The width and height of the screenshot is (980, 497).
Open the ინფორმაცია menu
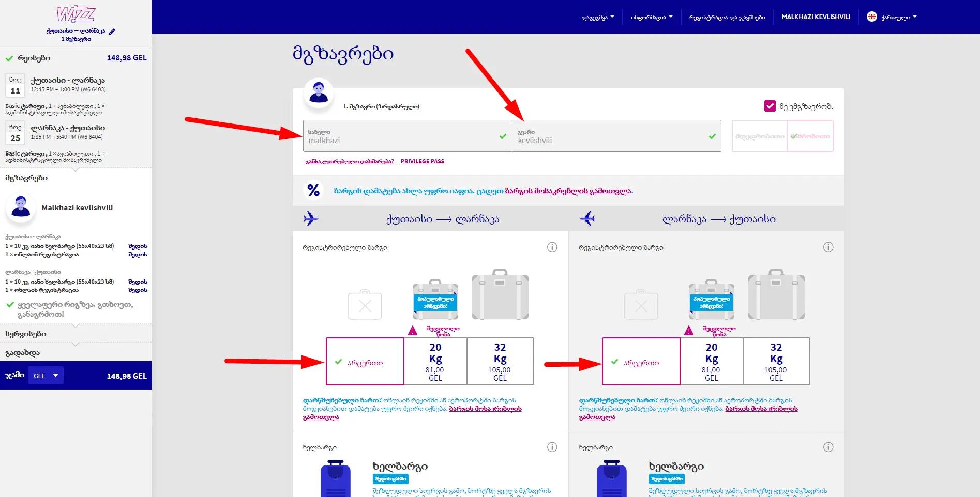click(x=651, y=17)
